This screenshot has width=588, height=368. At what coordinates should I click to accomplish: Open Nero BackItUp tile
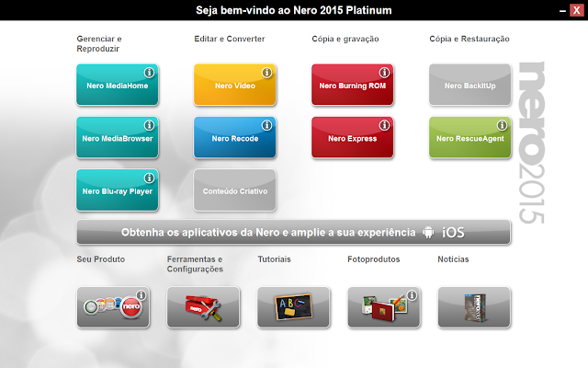coord(469,85)
